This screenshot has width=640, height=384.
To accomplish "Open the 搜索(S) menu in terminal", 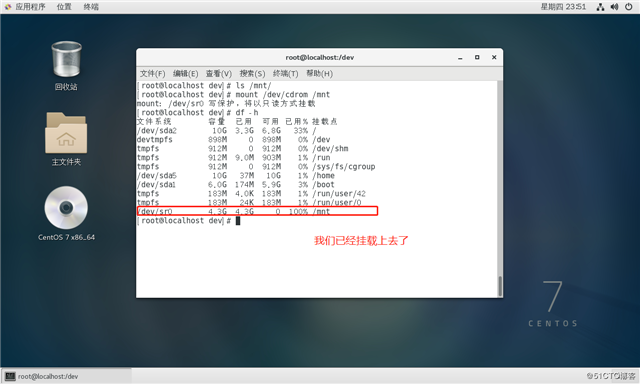I will click(x=252, y=73).
